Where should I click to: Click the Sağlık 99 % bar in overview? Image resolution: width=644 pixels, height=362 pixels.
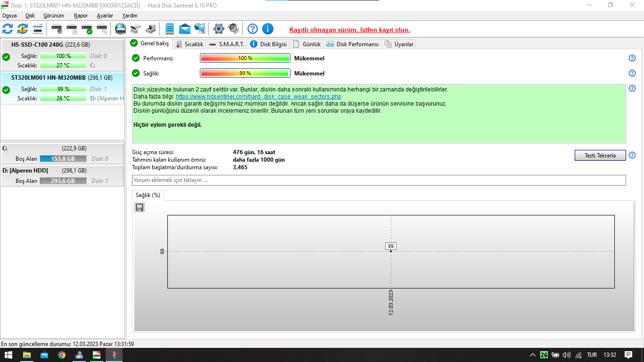tap(245, 73)
